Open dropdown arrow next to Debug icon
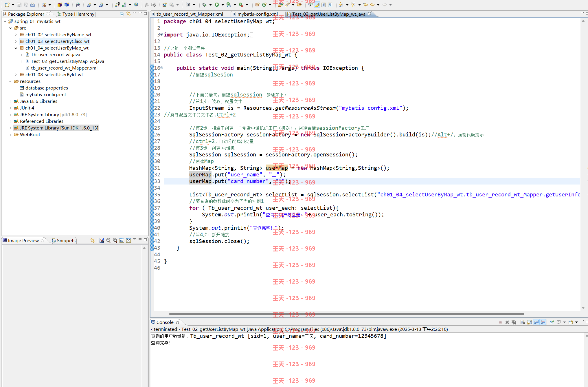The image size is (588, 387). point(210,5)
